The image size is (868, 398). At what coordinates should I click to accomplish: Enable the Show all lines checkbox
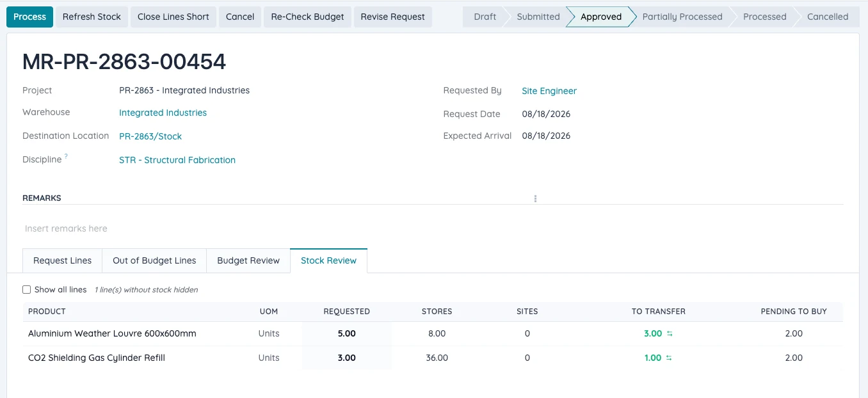coord(27,290)
